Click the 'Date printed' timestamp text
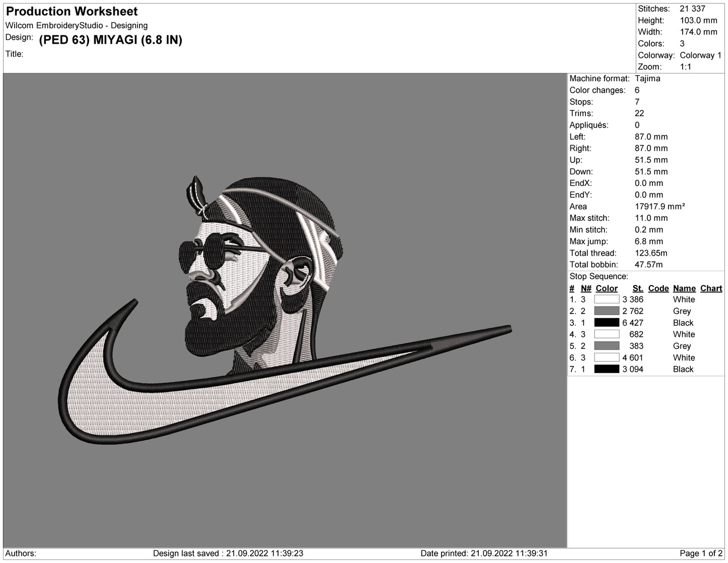 484,553
